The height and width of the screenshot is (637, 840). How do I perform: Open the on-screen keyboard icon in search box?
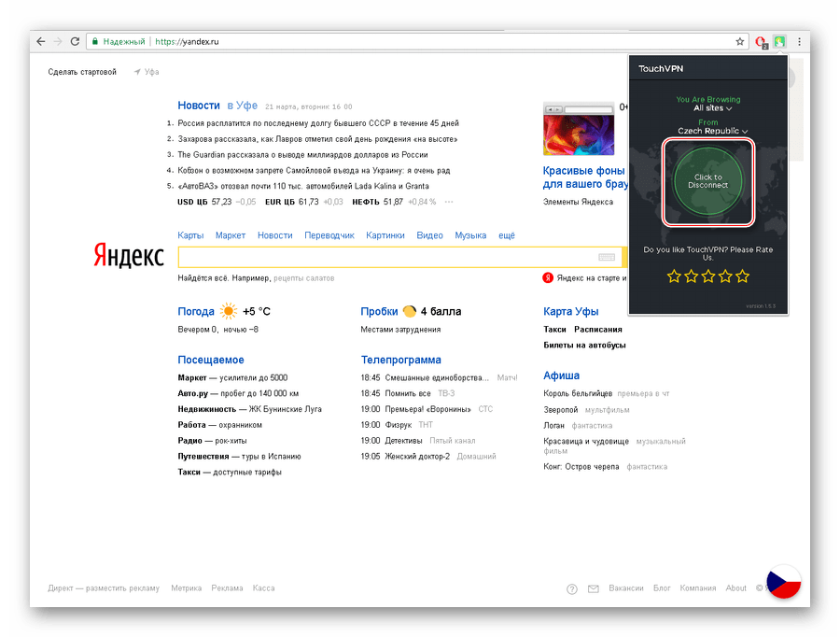click(607, 258)
